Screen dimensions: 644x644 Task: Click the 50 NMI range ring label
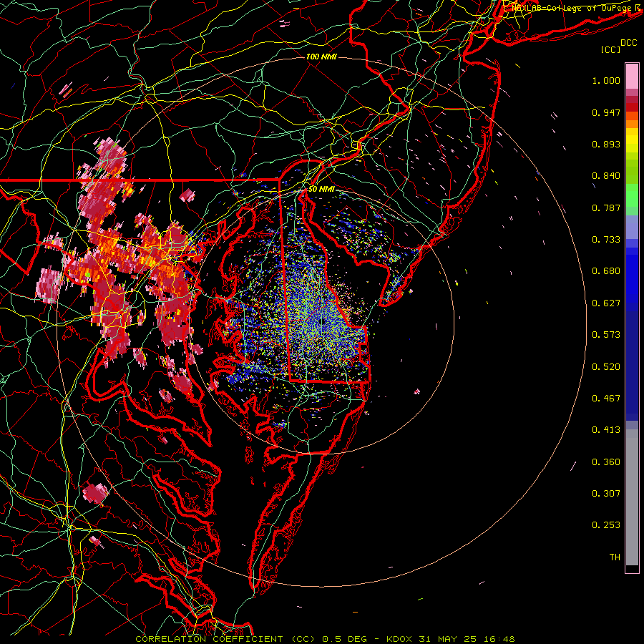[x=321, y=190]
